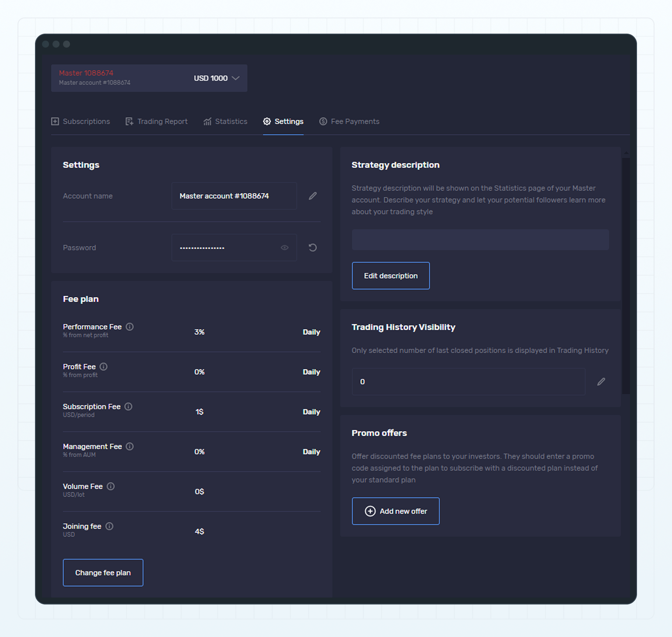
Task: Show password using the eye icon
Action: tap(284, 248)
